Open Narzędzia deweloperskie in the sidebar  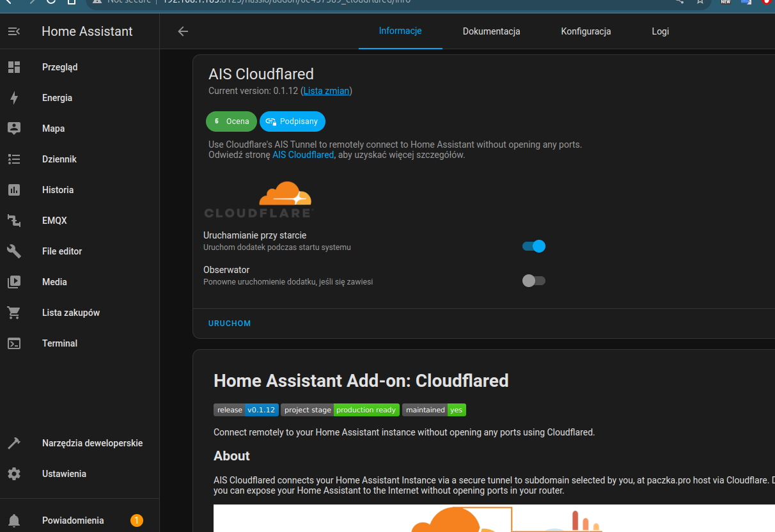(x=79, y=443)
